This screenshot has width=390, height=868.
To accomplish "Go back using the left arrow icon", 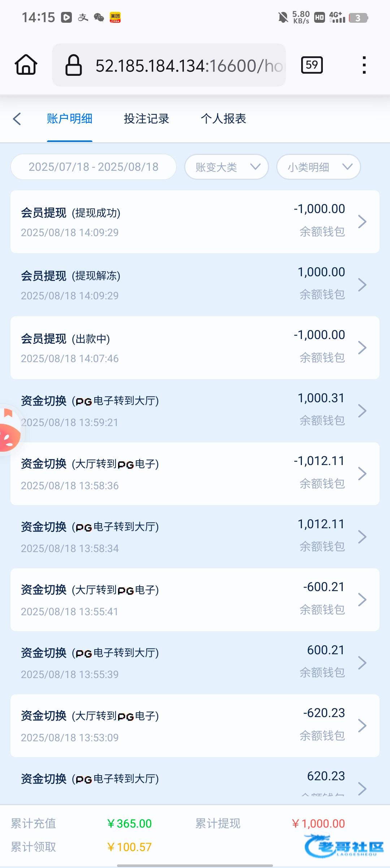I will pos(17,119).
